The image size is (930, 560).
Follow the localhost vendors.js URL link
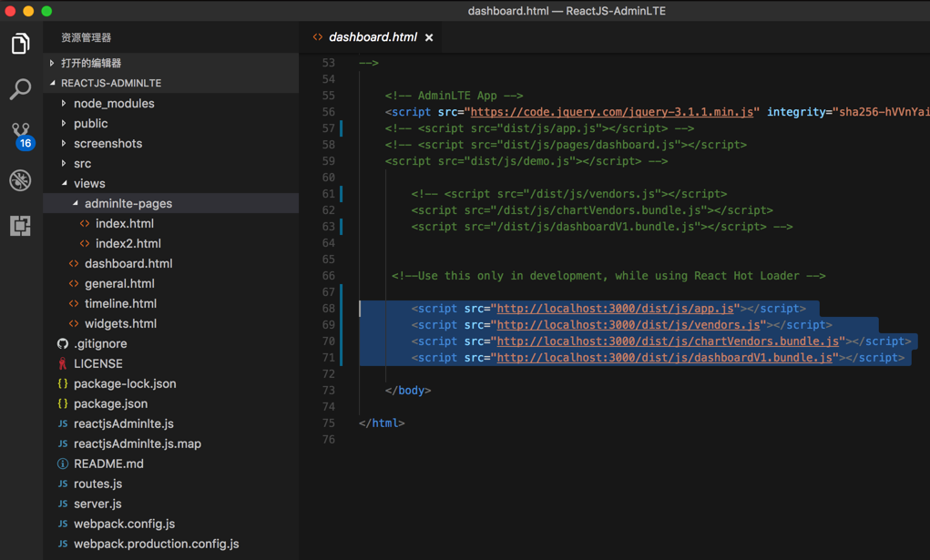click(x=629, y=325)
